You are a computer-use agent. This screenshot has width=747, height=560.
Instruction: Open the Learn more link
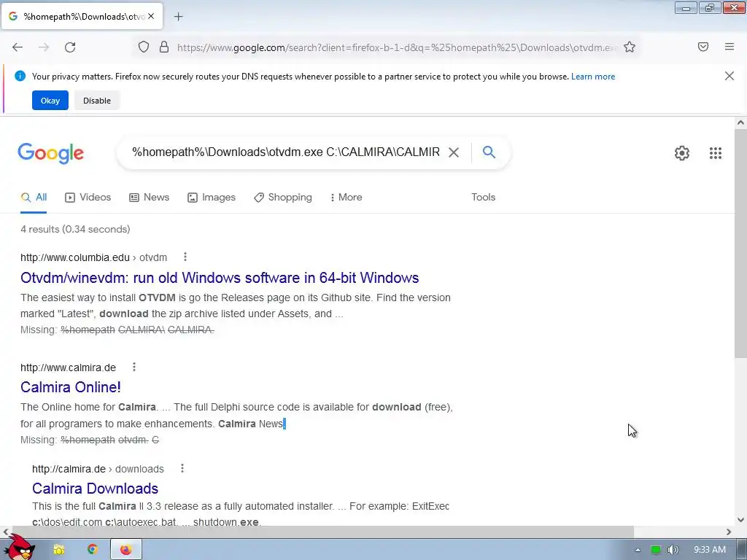tap(592, 77)
